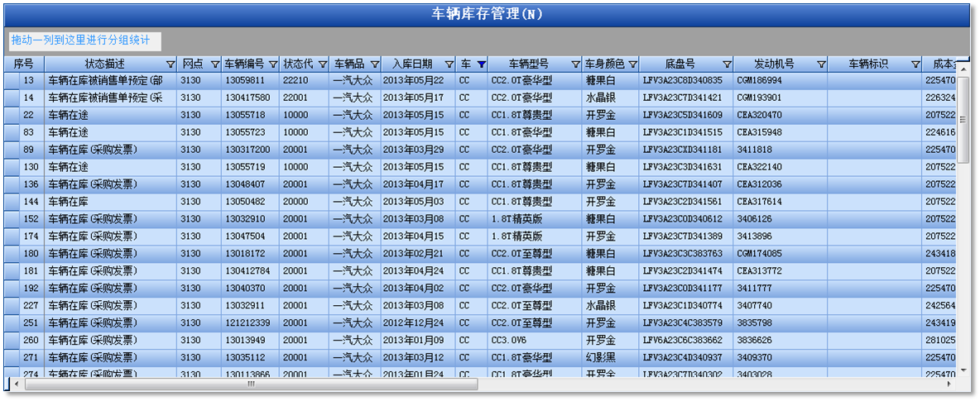Select the cell with chassis LFV3A23C8D340835
Viewport: 980px width, 401px height.
[x=682, y=81]
